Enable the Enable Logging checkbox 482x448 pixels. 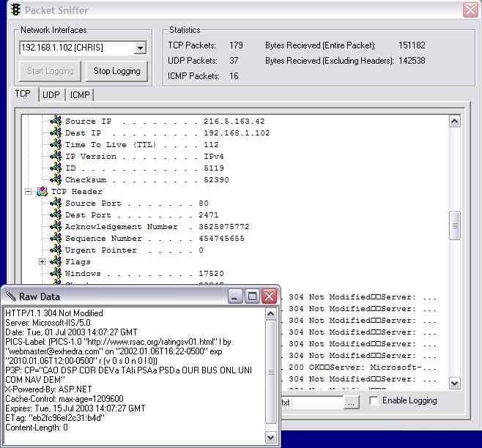point(374,401)
